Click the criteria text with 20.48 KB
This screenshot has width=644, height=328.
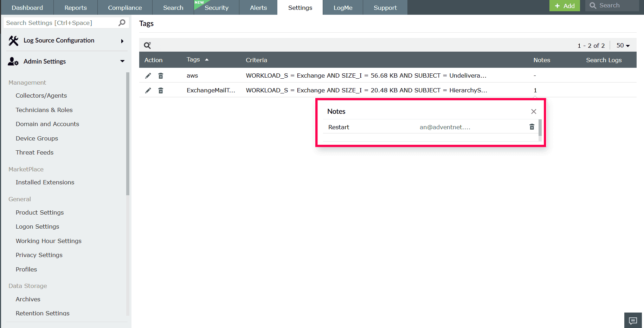(x=366, y=90)
